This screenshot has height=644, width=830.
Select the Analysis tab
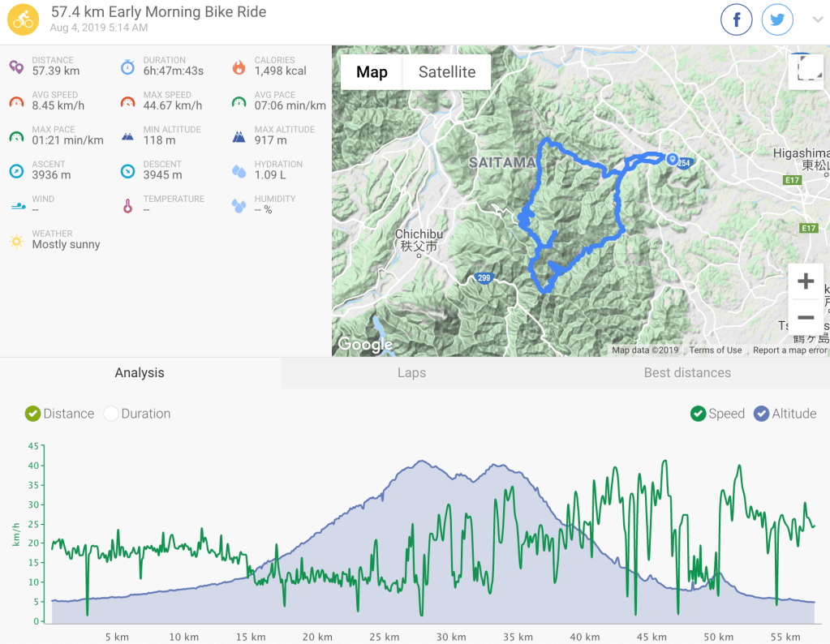(x=140, y=372)
